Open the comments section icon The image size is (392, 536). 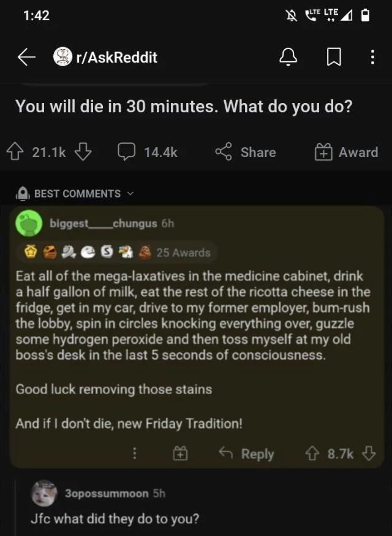(127, 152)
